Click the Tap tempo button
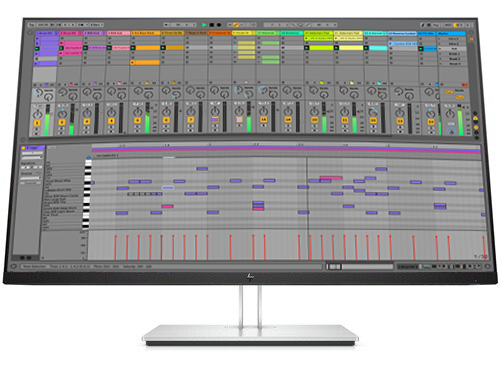Viewport: 500px width, 367px height. pos(31,25)
